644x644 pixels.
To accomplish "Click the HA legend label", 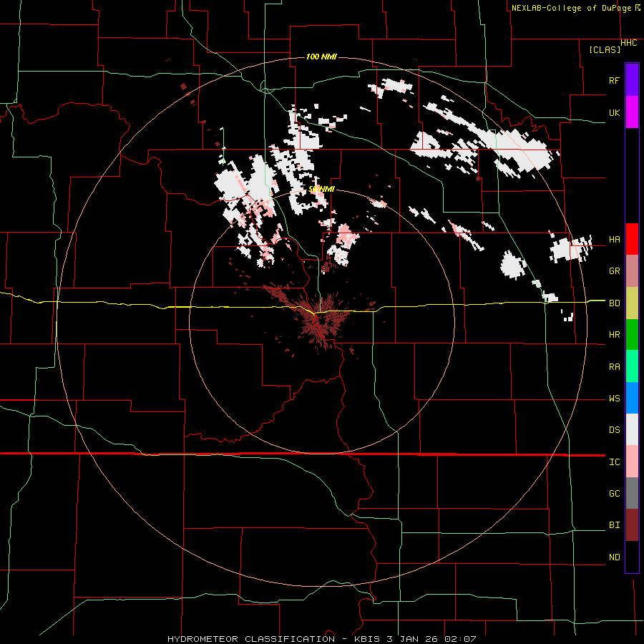I will point(615,240).
